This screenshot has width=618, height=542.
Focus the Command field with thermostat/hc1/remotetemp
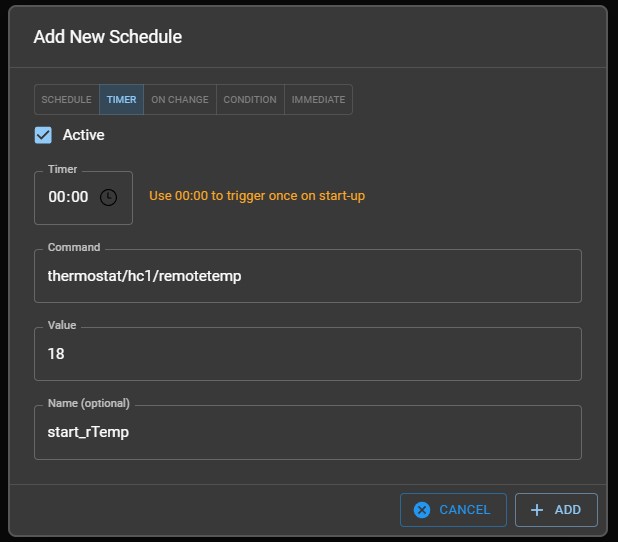(307, 276)
